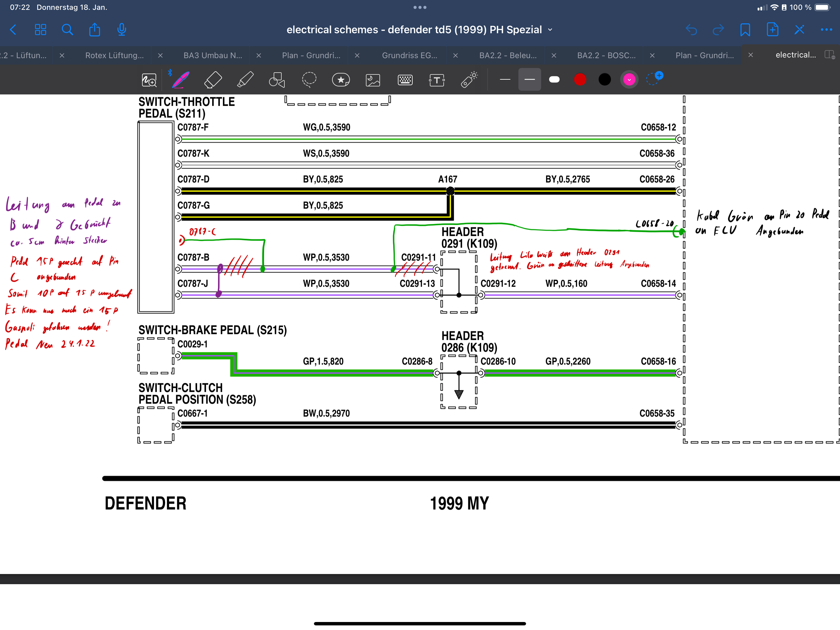Tap the C0658-12 connector label

point(659,127)
